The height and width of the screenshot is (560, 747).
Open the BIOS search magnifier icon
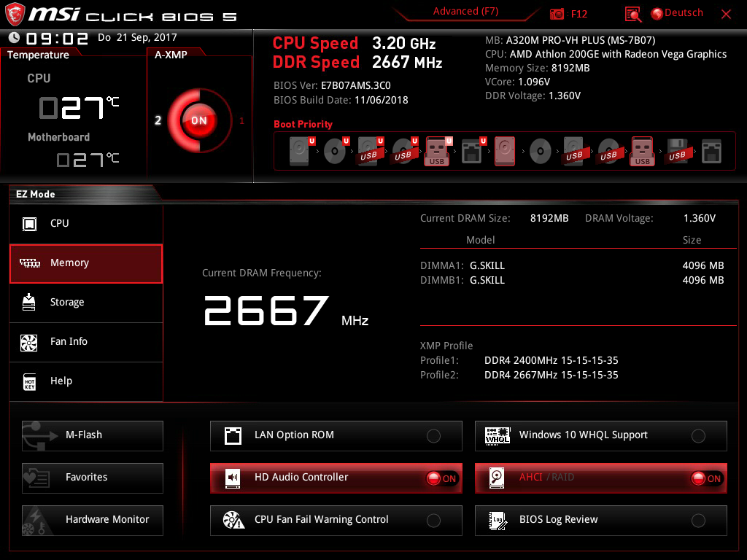pos(632,15)
